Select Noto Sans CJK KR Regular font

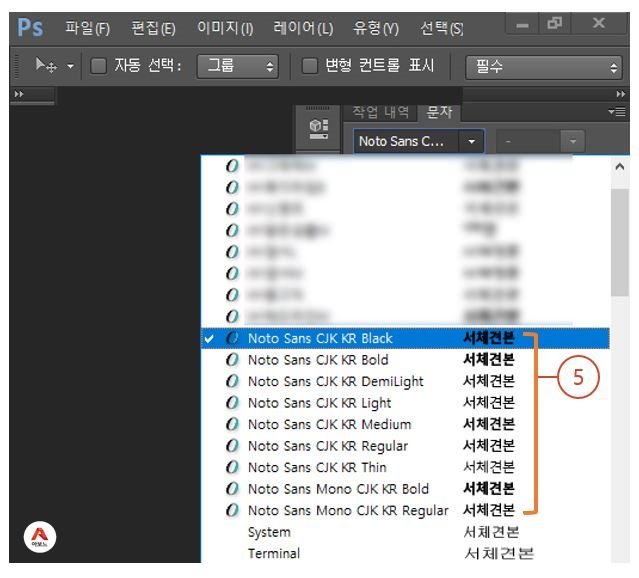(405, 446)
